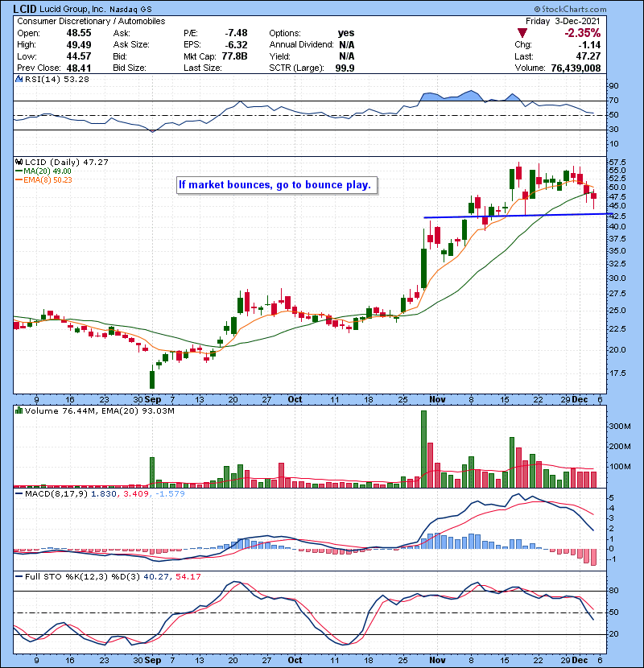The height and width of the screenshot is (668, 644).
Task: Click the MACD signal value 3.409
Action: click(x=136, y=493)
